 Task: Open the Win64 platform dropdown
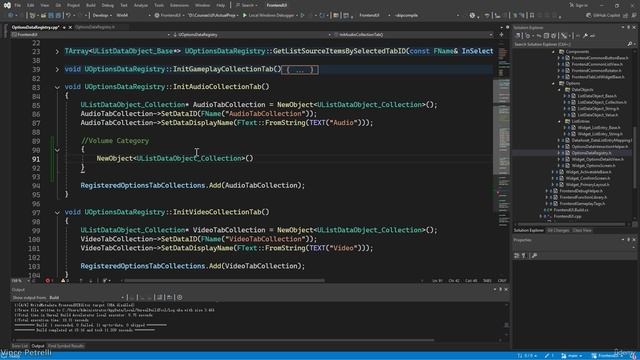coord(133,16)
